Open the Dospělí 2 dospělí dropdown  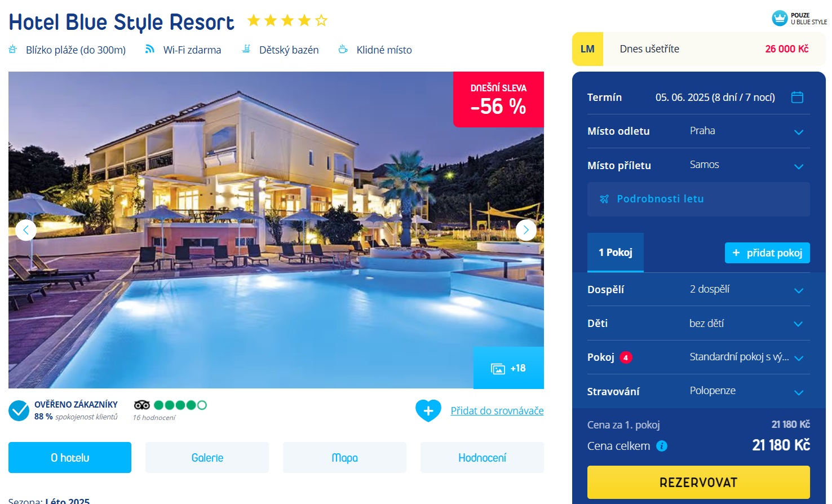pyautogui.click(x=698, y=290)
